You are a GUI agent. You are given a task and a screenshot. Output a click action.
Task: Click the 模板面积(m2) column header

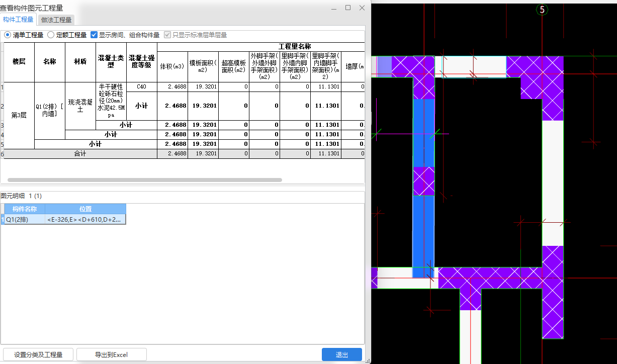click(203, 66)
